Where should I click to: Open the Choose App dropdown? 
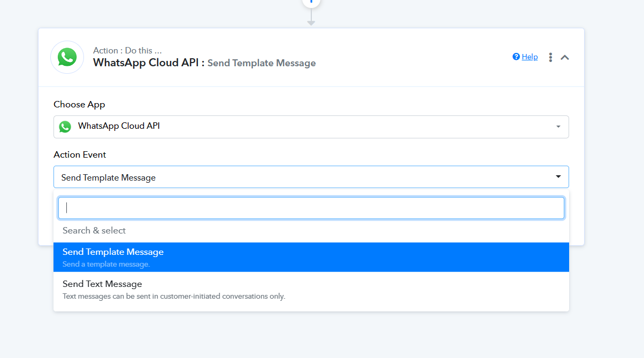point(311,127)
